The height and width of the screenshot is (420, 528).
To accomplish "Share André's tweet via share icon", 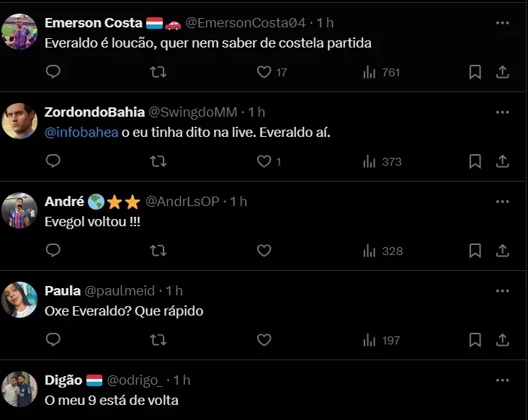I will click(503, 251).
